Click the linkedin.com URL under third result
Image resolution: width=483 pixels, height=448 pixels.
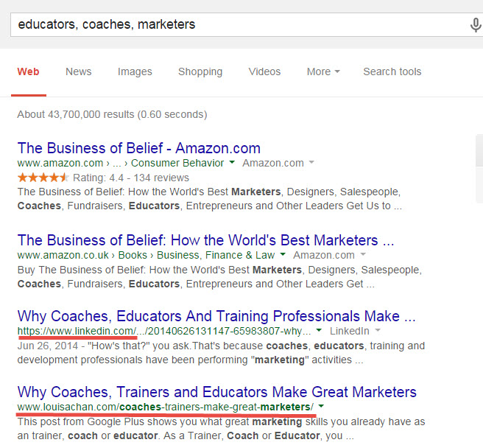click(164, 331)
